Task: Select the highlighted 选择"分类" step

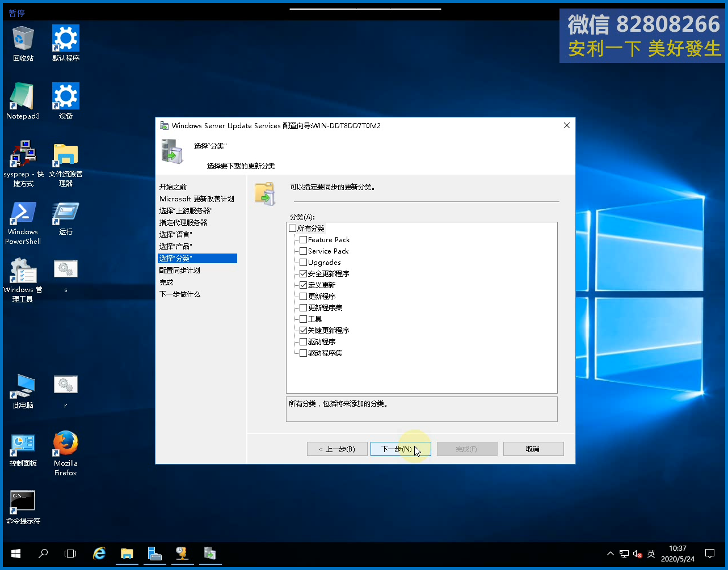Action: point(197,258)
